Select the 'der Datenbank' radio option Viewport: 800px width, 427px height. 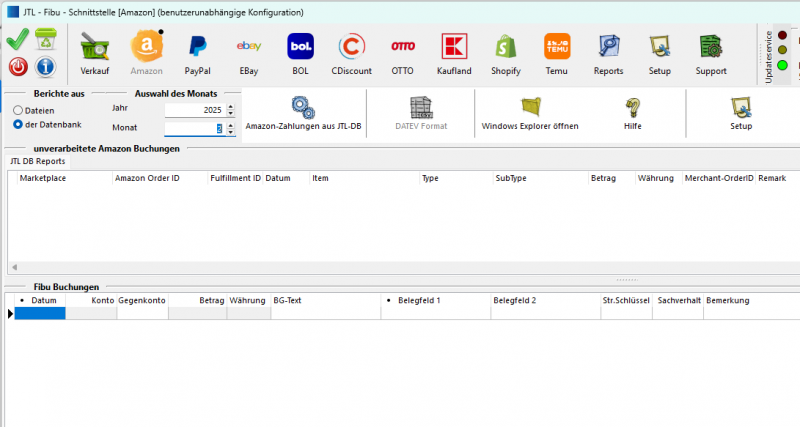point(18,124)
